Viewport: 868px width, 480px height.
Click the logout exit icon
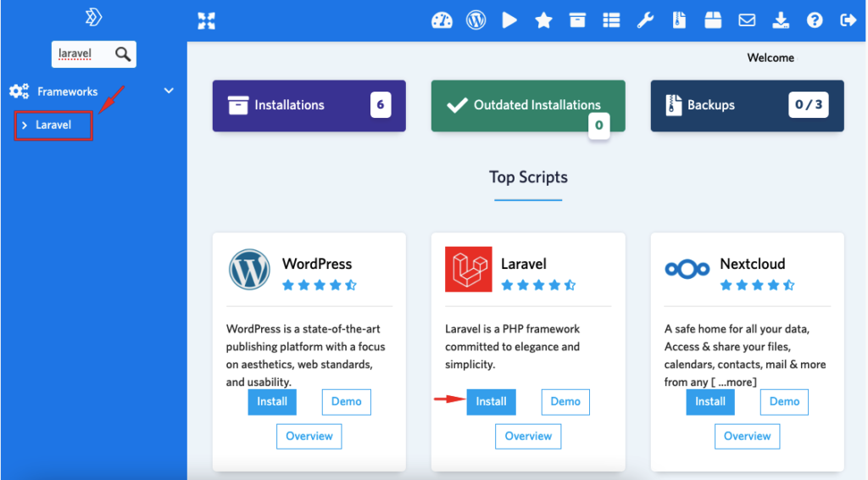coord(848,20)
